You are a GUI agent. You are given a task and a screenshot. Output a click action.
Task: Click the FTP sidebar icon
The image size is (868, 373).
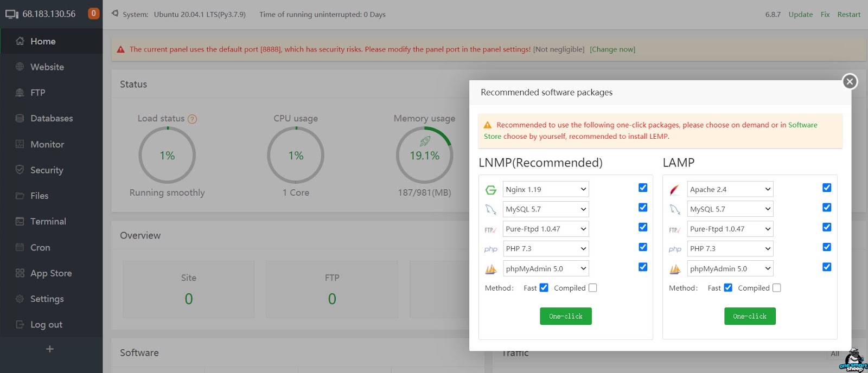point(20,93)
